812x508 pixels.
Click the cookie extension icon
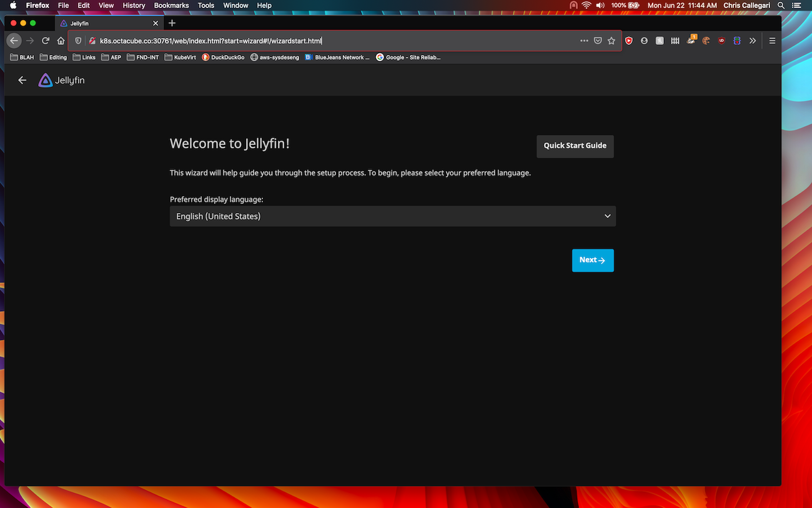(706, 41)
